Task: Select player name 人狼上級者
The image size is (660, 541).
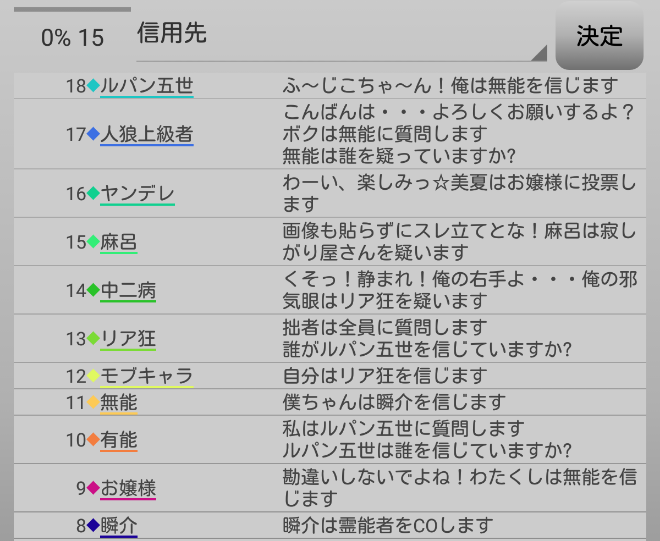Action: (147, 134)
